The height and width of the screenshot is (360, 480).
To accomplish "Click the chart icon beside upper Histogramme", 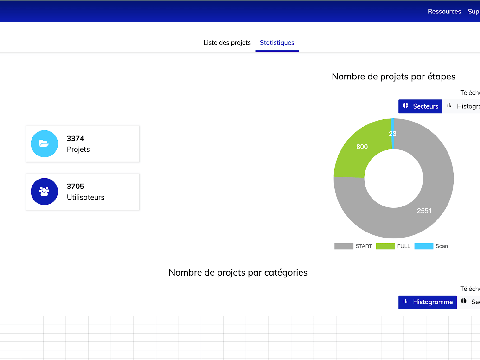I will (449, 106).
